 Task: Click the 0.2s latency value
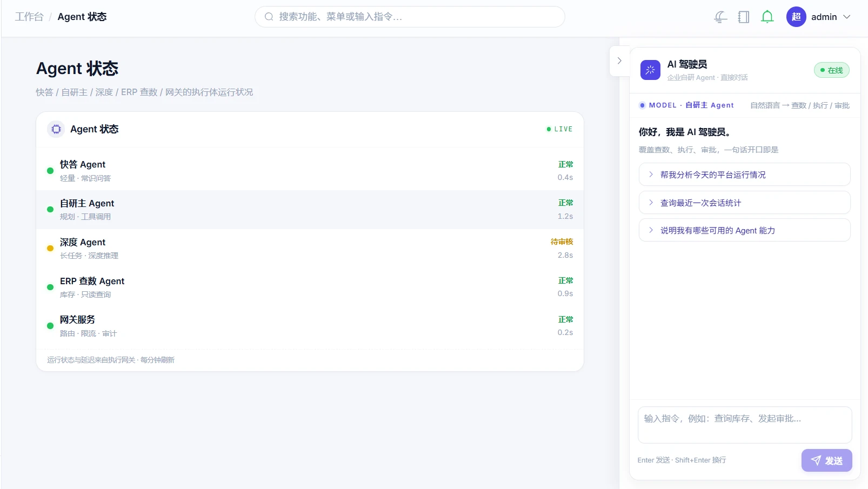pos(565,332)
